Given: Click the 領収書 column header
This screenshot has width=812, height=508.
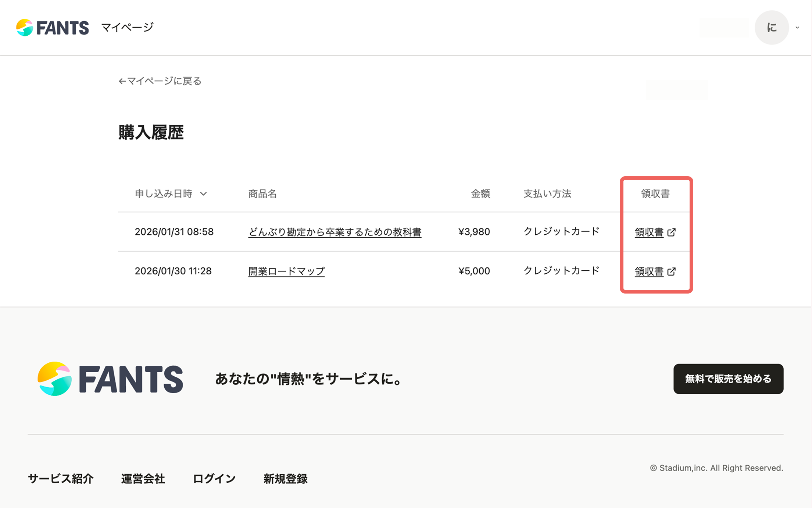Looking at the screenshot, I should pos(655,193).
